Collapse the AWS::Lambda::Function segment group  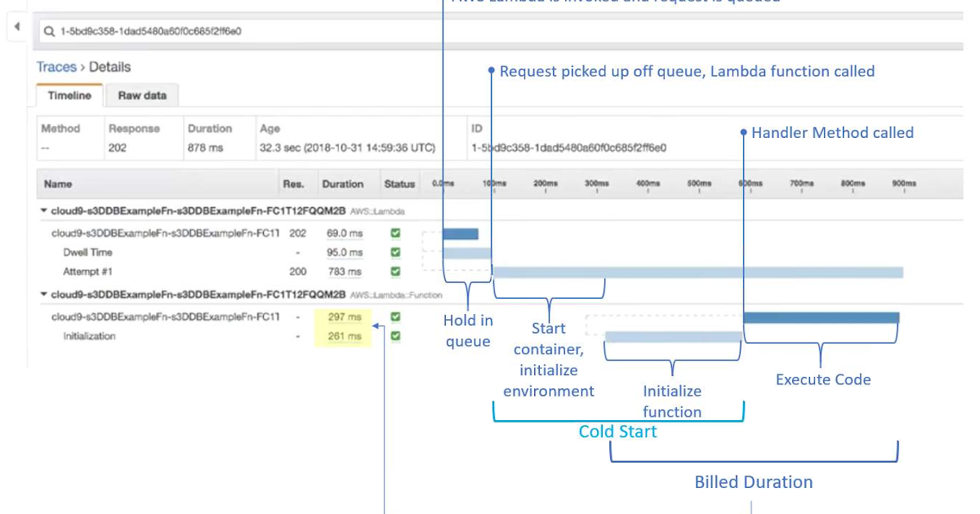(42, 292)
